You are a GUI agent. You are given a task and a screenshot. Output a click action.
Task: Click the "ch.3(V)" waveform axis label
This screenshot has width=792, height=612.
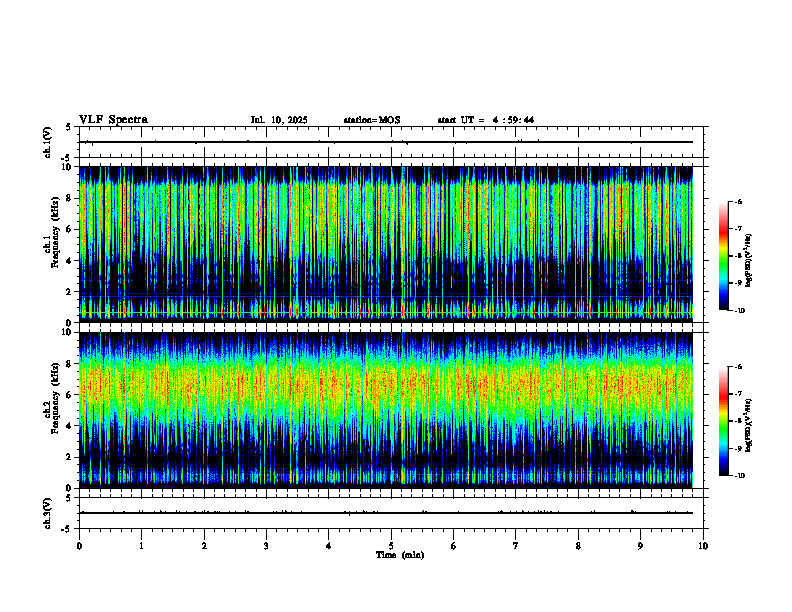(x=48, y=513)
